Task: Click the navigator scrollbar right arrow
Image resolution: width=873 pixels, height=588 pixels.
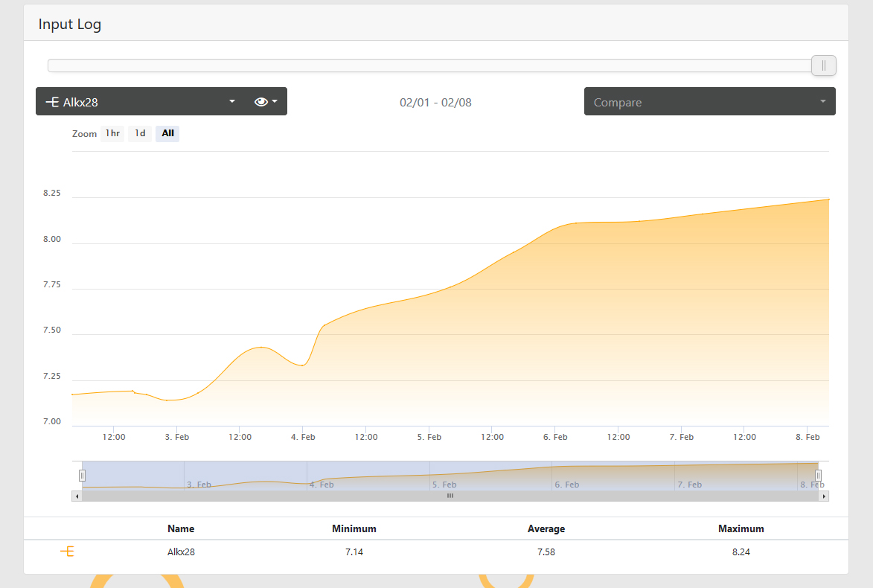Action: pyautogui.click(x=823, y=496)
